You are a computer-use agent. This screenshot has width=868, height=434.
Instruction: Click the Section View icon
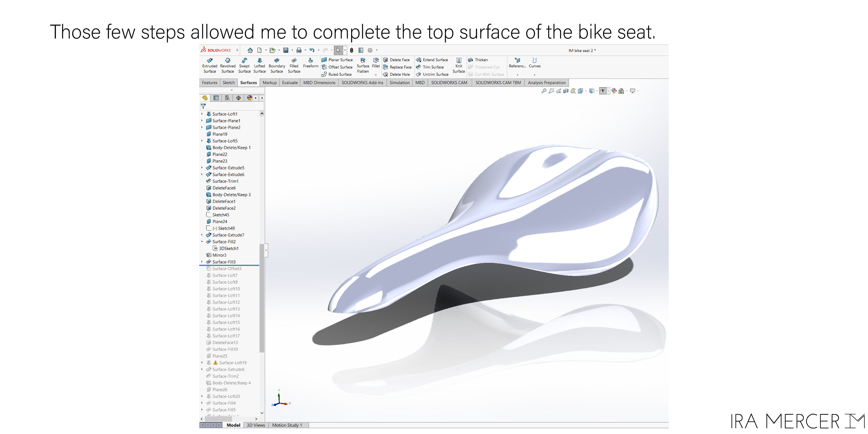point(566,91)
